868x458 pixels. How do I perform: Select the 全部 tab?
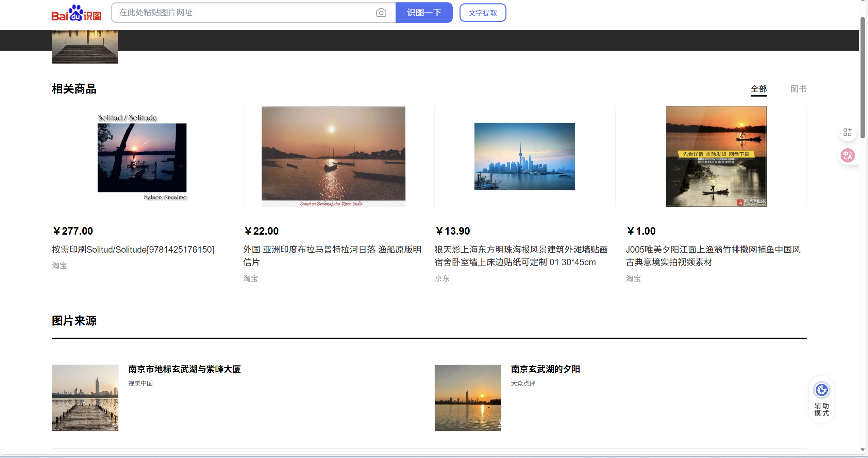click(758, 89)
